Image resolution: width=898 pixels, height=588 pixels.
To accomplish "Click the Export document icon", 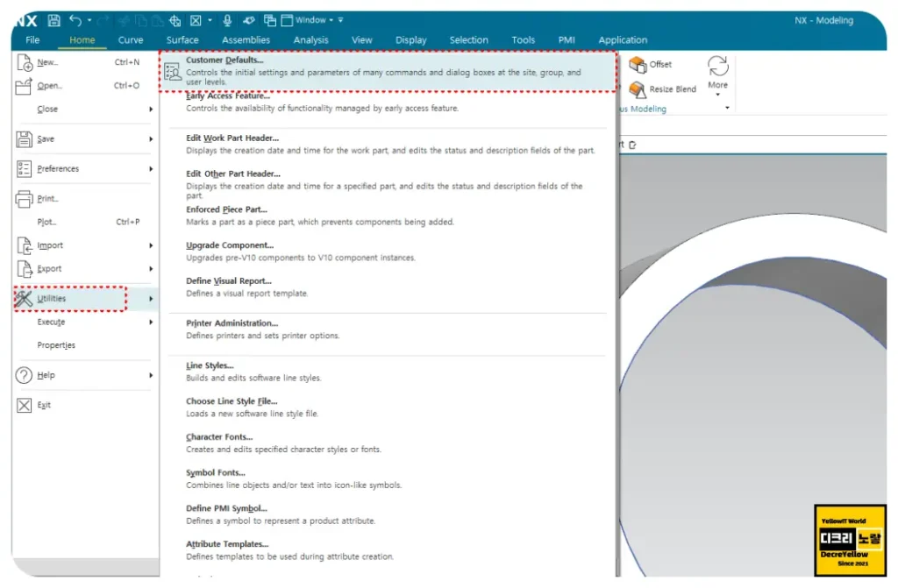I will point(24,268).
